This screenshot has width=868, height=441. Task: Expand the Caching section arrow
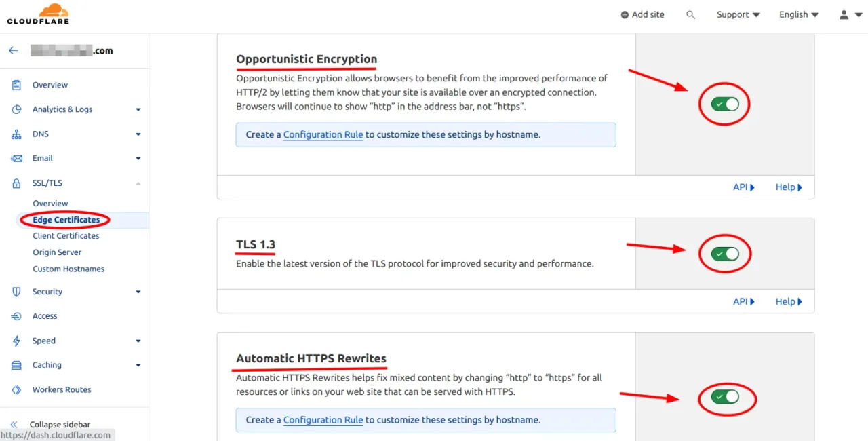[138, 365]
